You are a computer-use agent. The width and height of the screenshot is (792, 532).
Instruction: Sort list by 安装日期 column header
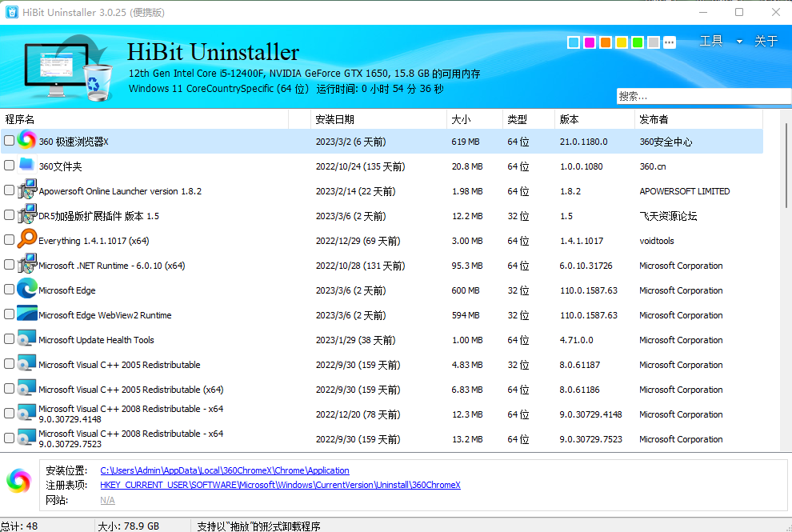(x=334, y=119)
